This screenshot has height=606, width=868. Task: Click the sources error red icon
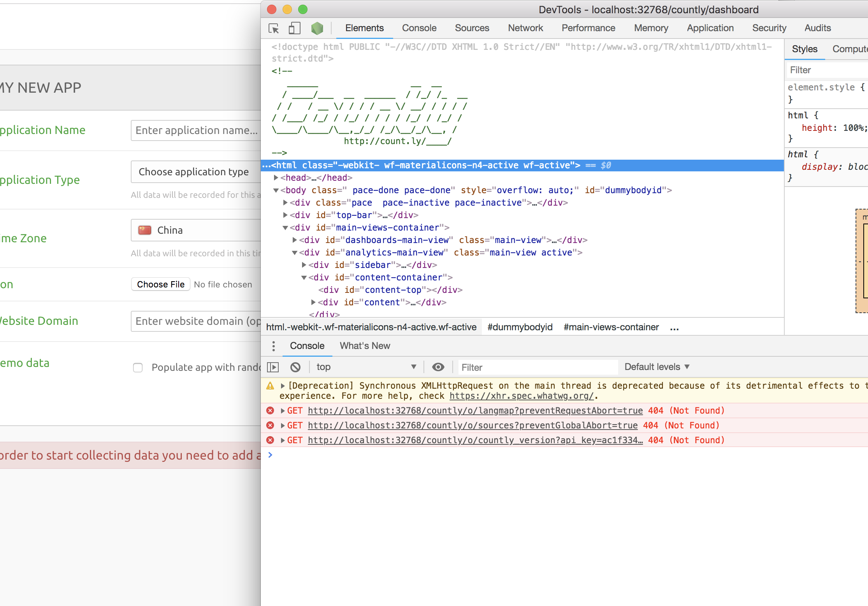270,425
